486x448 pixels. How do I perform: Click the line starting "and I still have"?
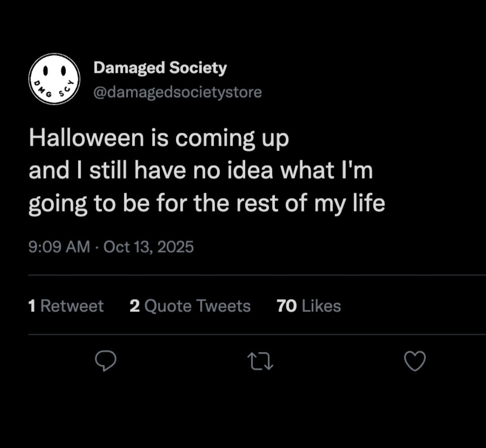tap(201, 171)
